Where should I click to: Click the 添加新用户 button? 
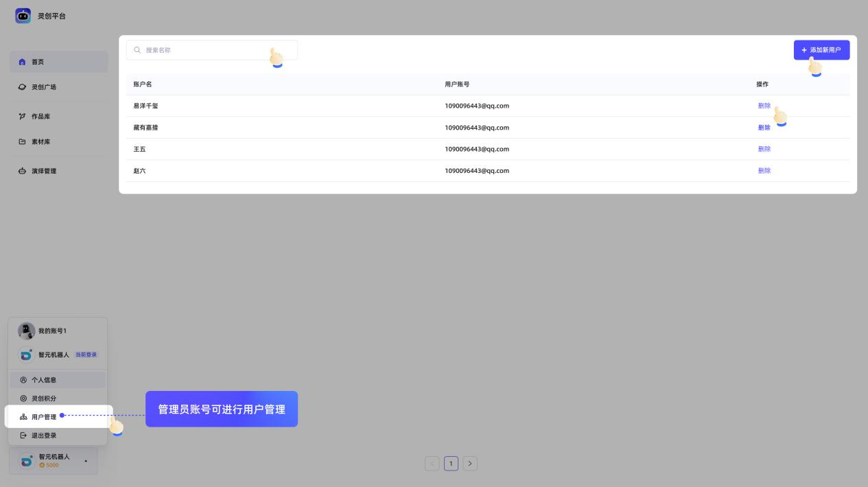tap(821, 49)
